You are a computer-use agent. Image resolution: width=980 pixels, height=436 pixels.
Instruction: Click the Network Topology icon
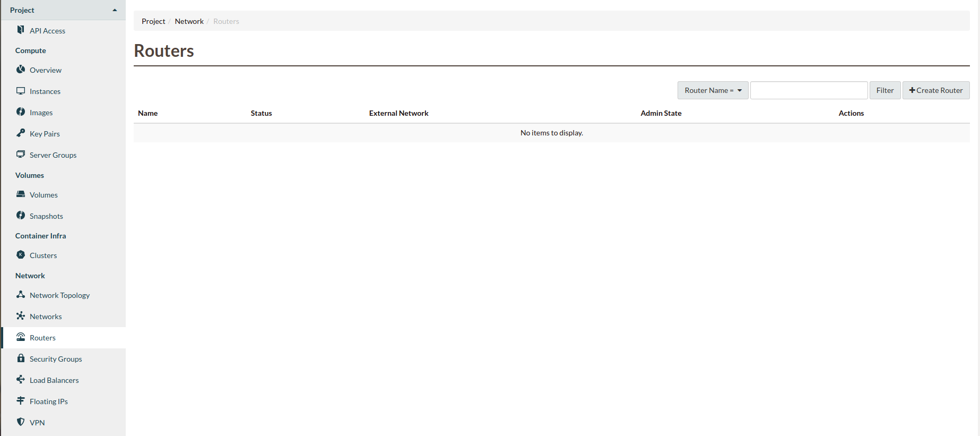pyautogui.click(x=21, y=294)
